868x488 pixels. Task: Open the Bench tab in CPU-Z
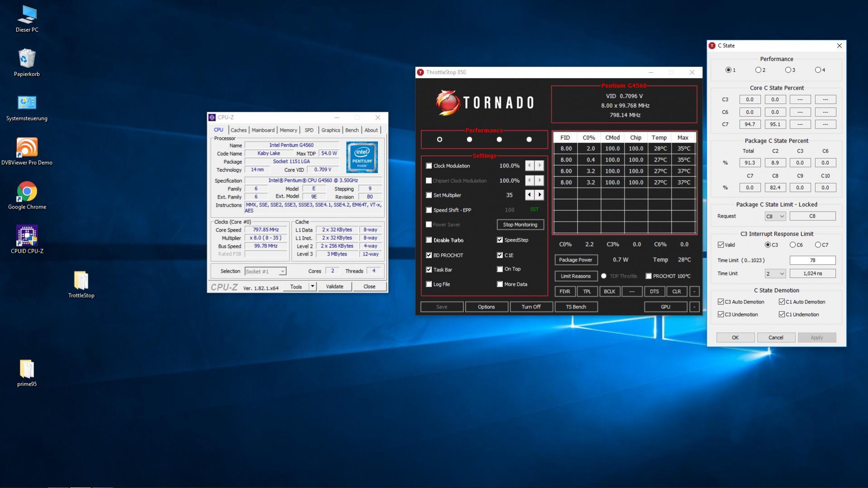coord(352,130)
